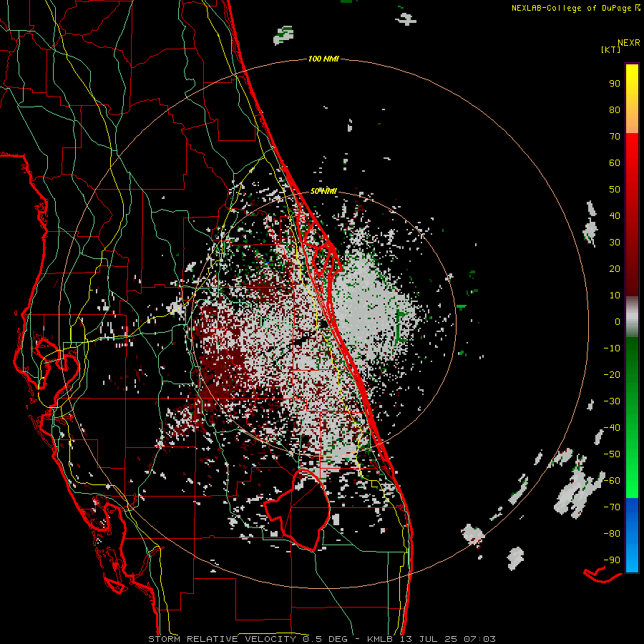The height and width of the screenshot is (644, 644).
Task: Select the blue segment of the color bar
Action: pyautogui.click(x=632, y=535)
